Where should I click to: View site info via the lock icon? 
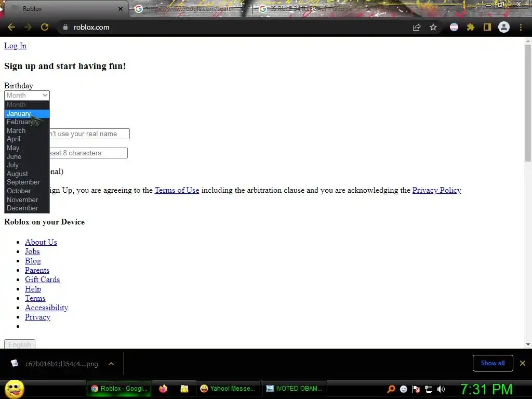tap(65, 27)
